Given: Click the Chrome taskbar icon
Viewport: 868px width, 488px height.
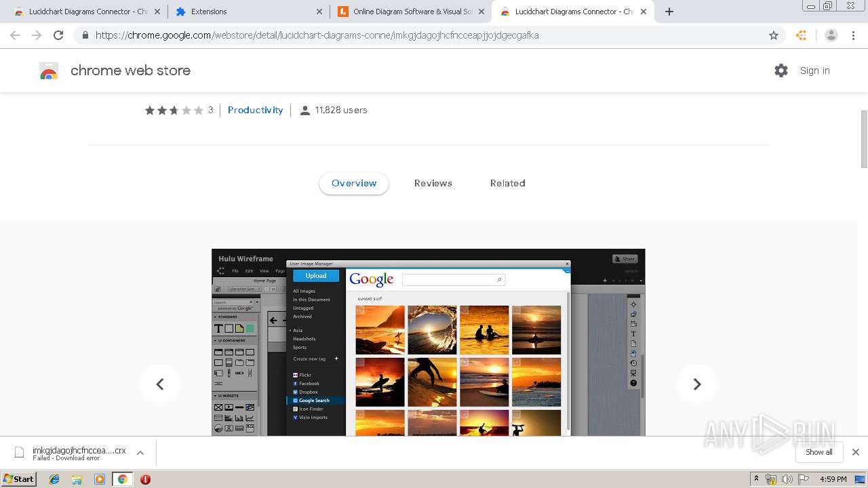Looking at the screenshot, I should coord(122,479).
